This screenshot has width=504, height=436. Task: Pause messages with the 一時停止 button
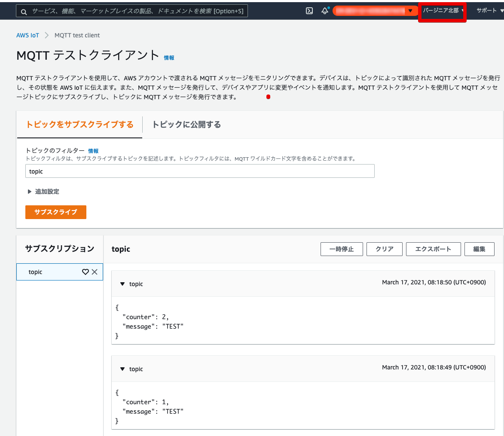click(x=341, y=249)
